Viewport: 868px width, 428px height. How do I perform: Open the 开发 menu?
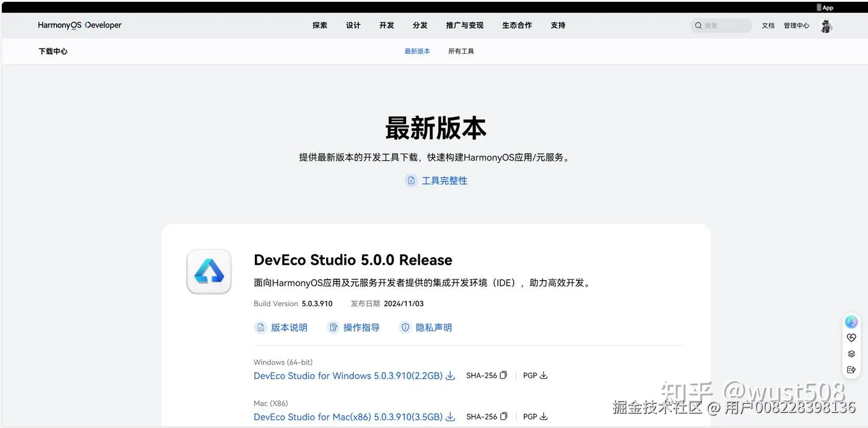click(x=387, y=25)
